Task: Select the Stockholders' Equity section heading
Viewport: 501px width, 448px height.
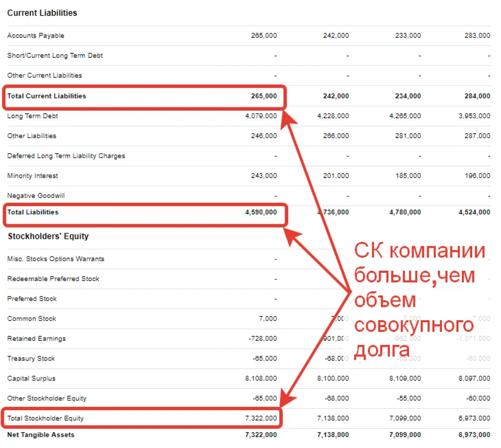Action: 48,236
